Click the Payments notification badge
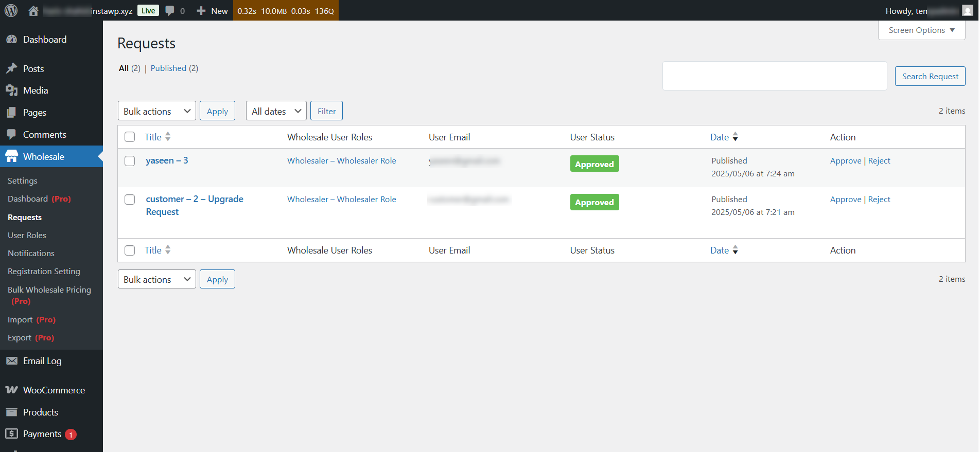 coord(71,435)
